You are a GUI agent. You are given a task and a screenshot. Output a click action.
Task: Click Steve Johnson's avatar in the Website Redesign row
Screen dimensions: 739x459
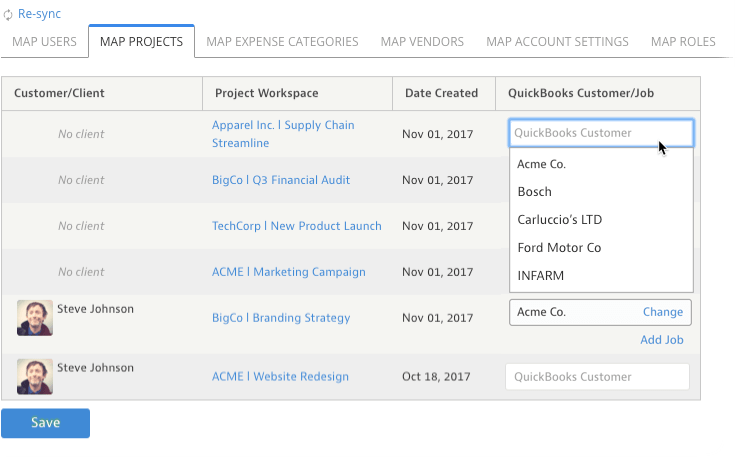coord(35,377)
